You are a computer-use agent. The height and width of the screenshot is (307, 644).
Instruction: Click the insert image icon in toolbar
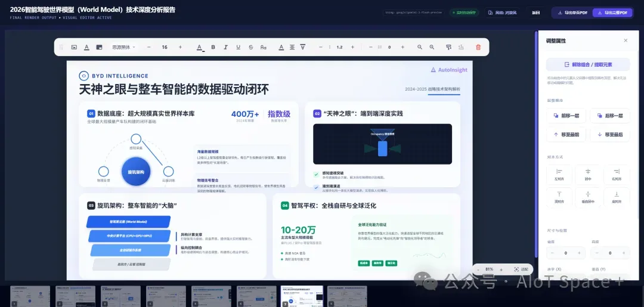coord(75,47)
